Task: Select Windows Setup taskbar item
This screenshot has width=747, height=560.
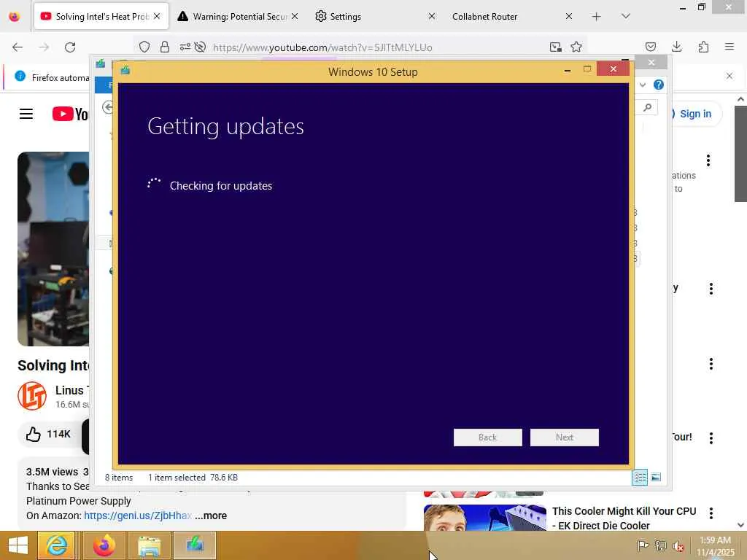Action: click(x=194, y=545)
